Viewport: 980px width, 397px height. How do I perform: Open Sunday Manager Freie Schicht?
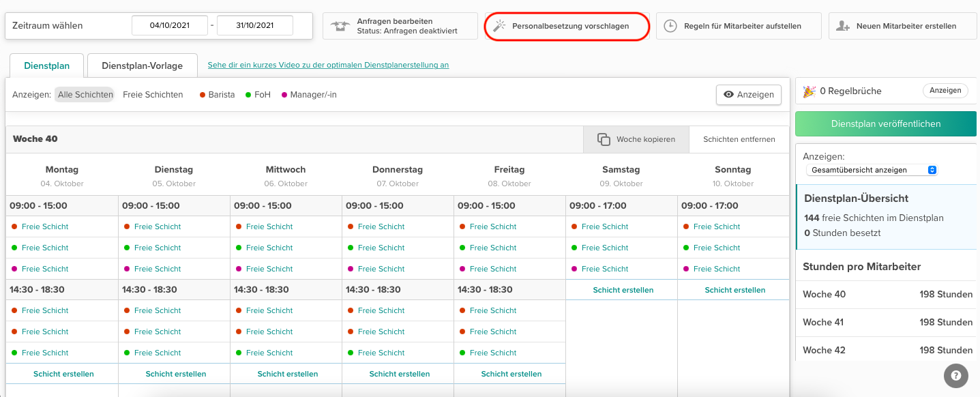click(717, 269)
